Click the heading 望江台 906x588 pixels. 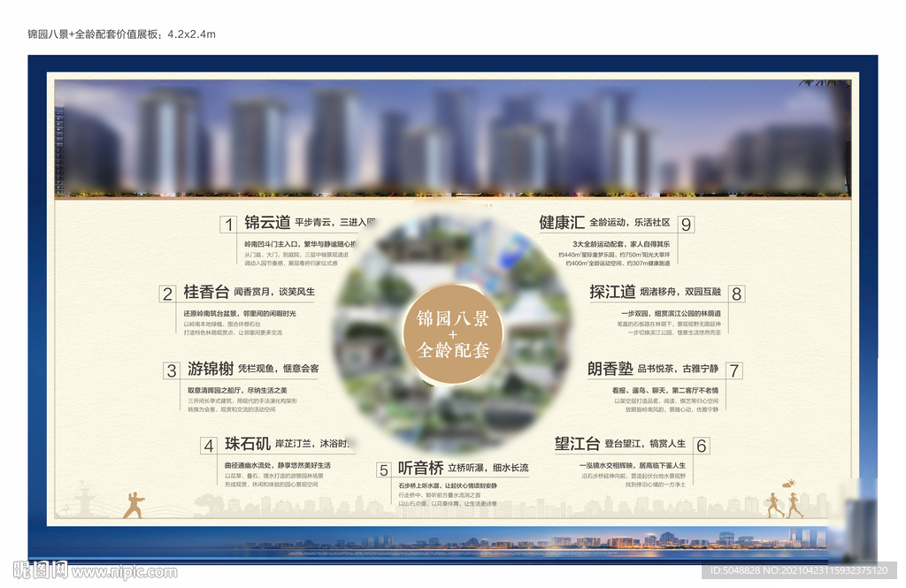[577, 444]
